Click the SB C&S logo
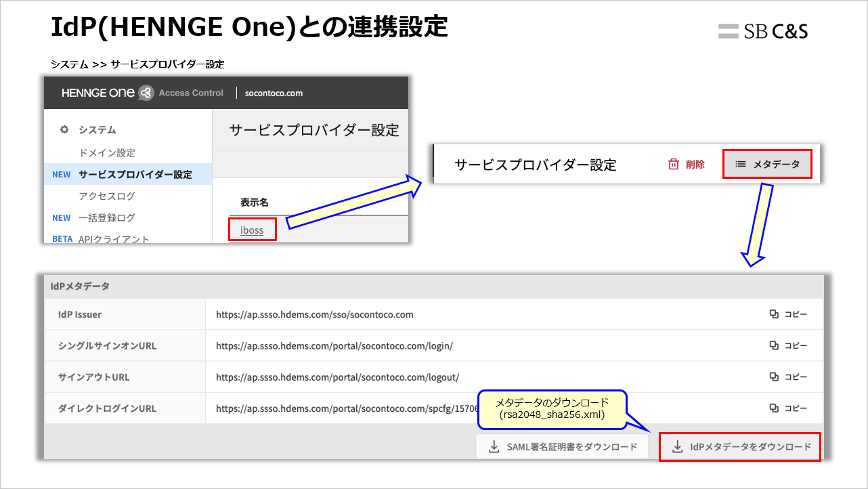The width and height of the screenshot is (868, 489). tap(763, 31)
